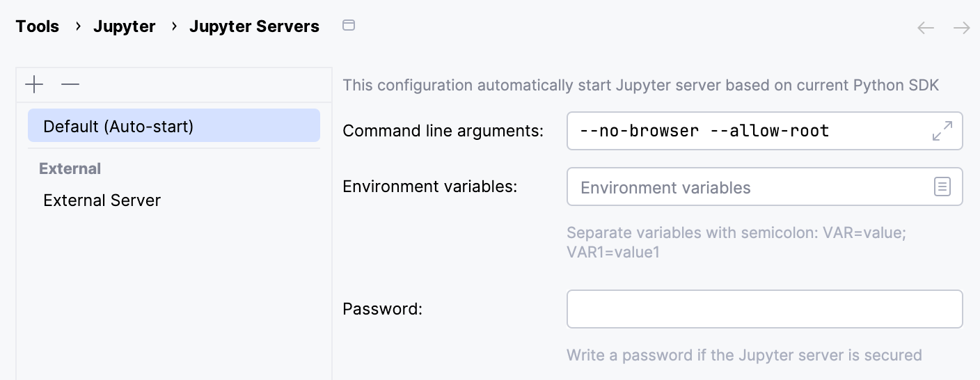This screenshot has height=380, width=980.
Task: Focus the command line arguments text field
Action: [745, 131]
